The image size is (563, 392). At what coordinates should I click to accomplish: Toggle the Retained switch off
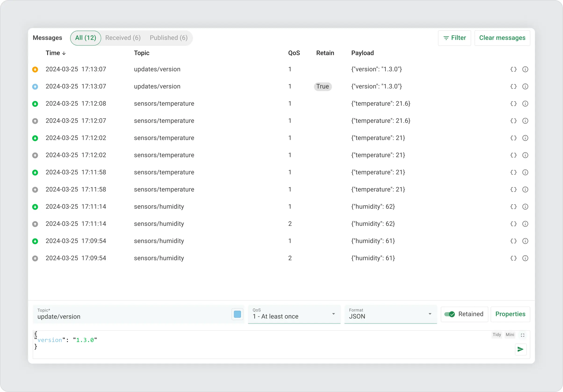coord(449,314)
